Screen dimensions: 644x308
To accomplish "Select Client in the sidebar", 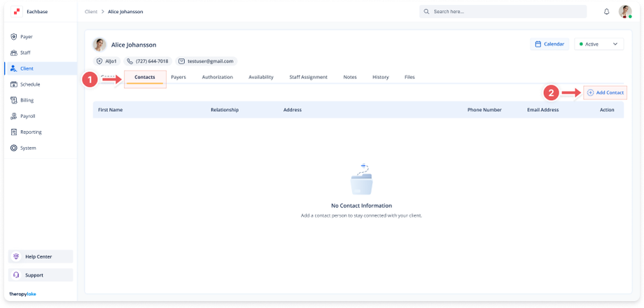I will [41, 69].
